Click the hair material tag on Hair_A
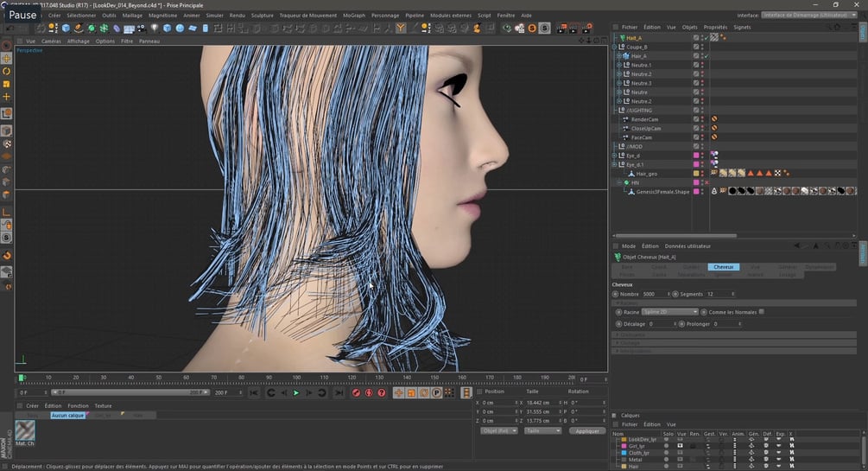Screen dimensions: 868x471 click(x=714, y=38)
